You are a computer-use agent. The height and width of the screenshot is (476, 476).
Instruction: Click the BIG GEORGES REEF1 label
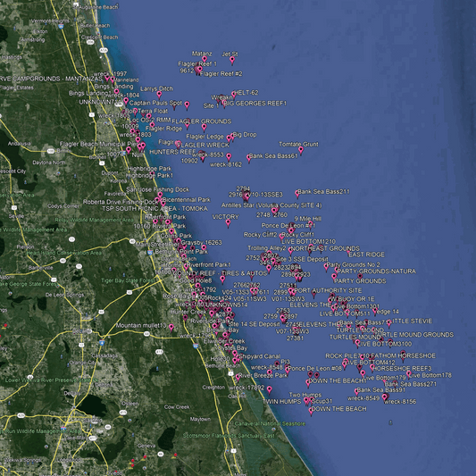256,104
